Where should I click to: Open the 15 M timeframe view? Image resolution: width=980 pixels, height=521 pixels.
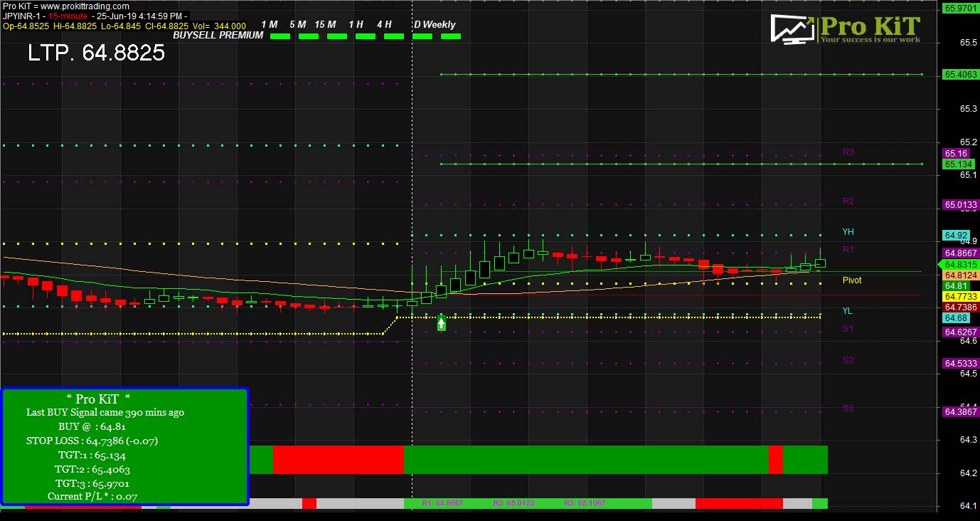point(325,24)
